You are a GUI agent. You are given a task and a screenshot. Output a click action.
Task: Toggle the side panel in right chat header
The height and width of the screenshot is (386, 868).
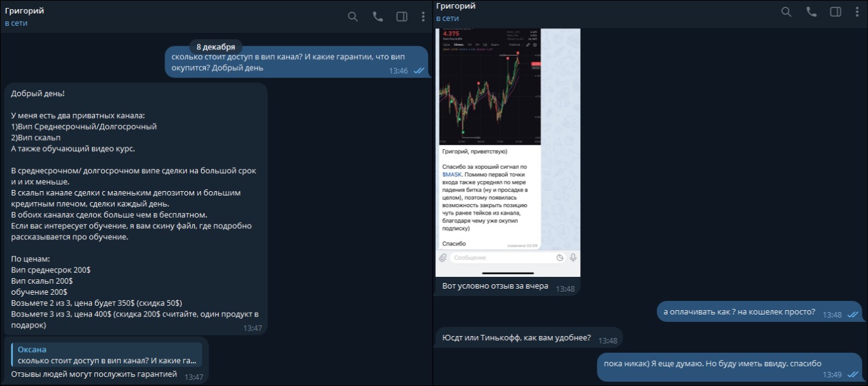tap(836, 12)
